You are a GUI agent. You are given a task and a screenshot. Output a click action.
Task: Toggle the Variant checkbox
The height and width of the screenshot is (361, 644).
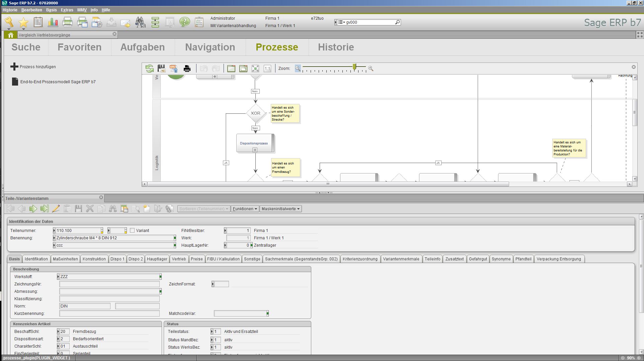[x=132, y=230]
